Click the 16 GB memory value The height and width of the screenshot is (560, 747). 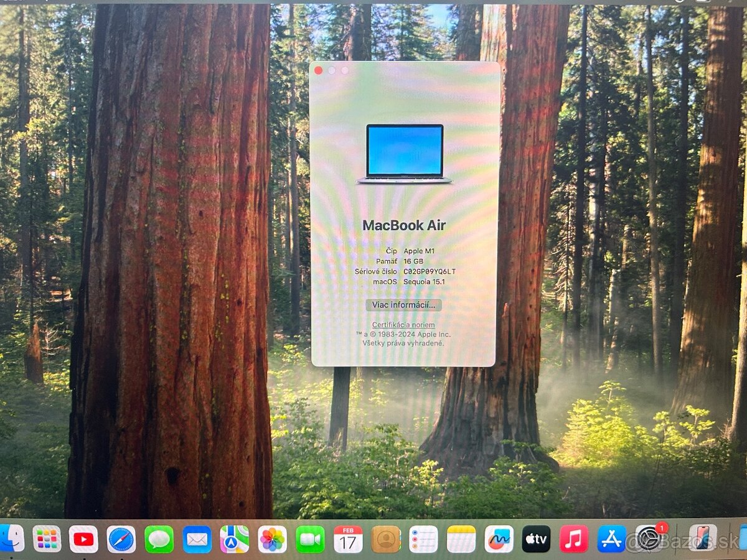413,261
